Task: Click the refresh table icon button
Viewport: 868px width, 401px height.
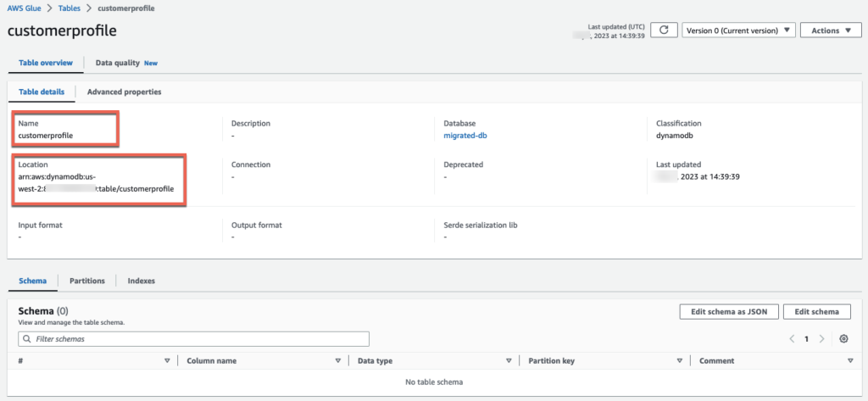Action: pyautogui.click(x=665, y=31)
